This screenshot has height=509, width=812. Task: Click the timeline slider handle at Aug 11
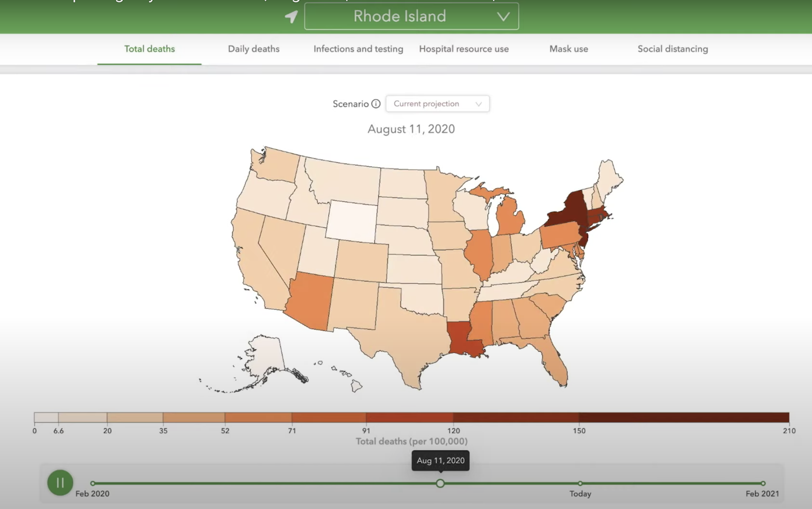(x=440, y=483)
